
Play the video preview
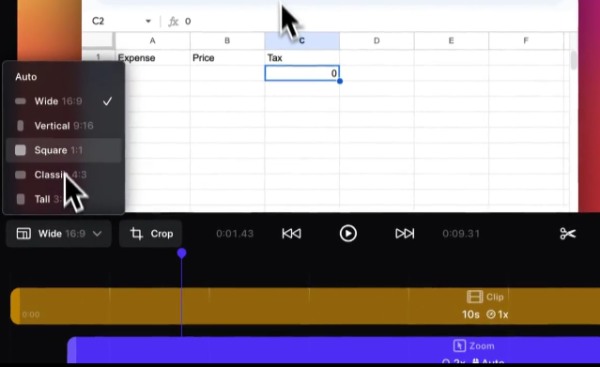pyautogui.click(x=348, y=233)
